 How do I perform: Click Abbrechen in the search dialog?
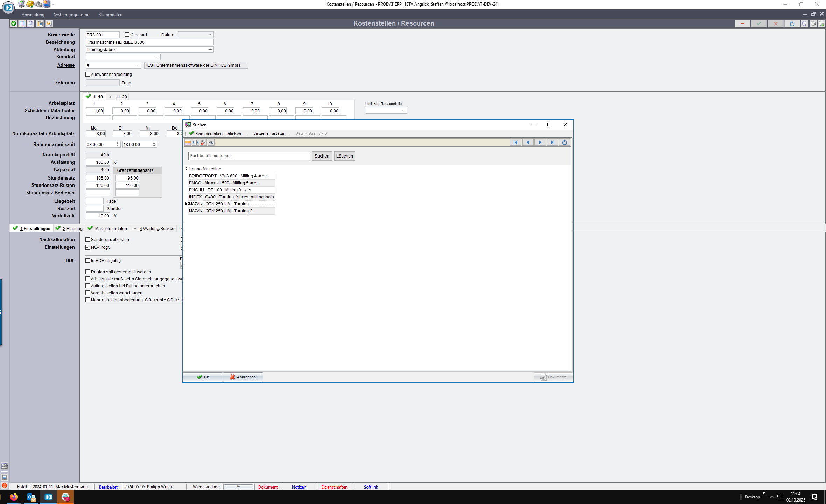[243, 377]
